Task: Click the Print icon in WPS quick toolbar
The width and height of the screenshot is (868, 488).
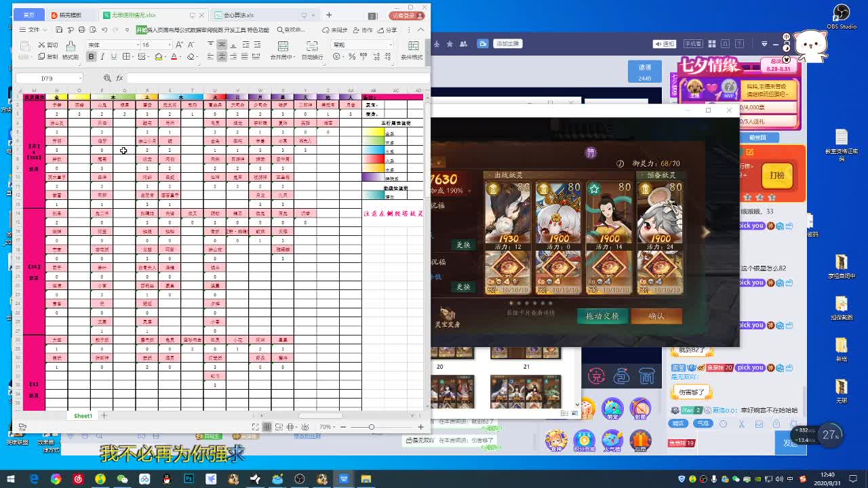Action: pos(81,30)
